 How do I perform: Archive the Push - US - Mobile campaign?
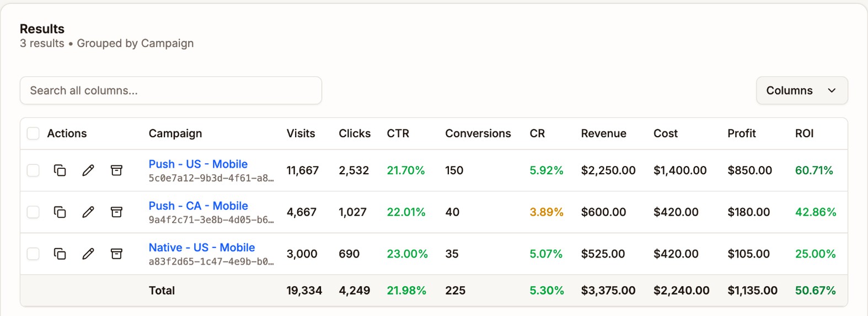(x=116, y=170)
